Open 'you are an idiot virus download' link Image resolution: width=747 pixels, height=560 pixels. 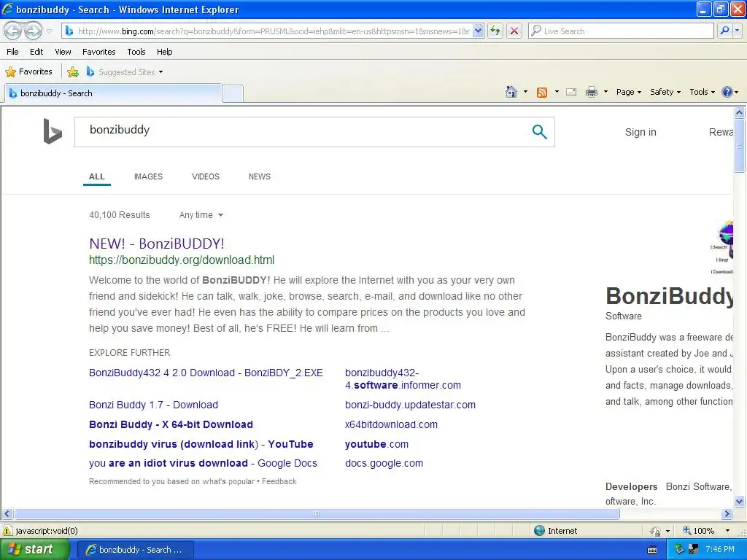point(203,463)
